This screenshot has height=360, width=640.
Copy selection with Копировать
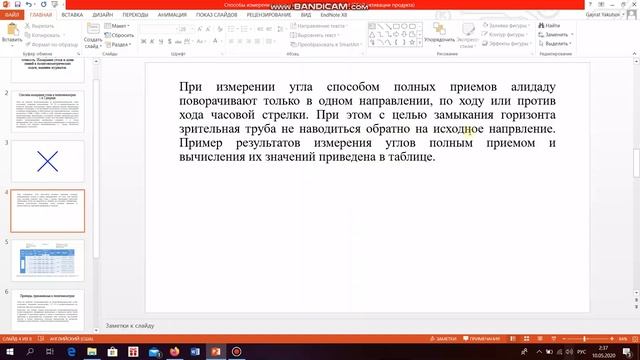pos(42,35)
